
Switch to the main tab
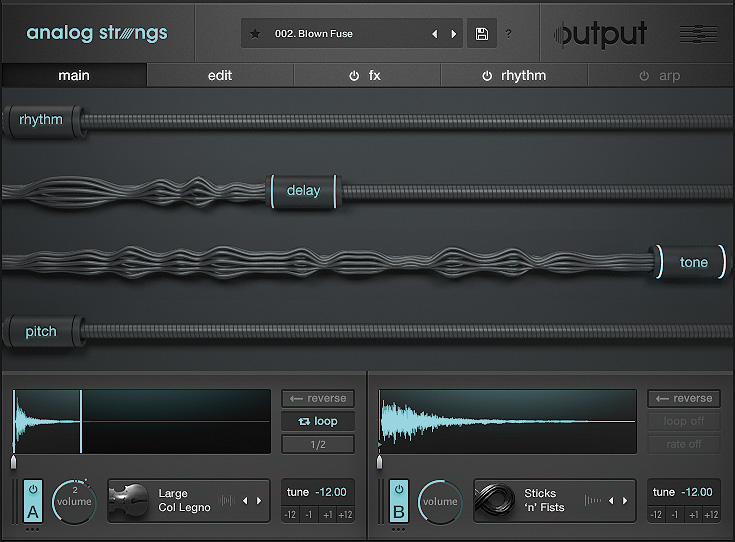click(74, 75)
